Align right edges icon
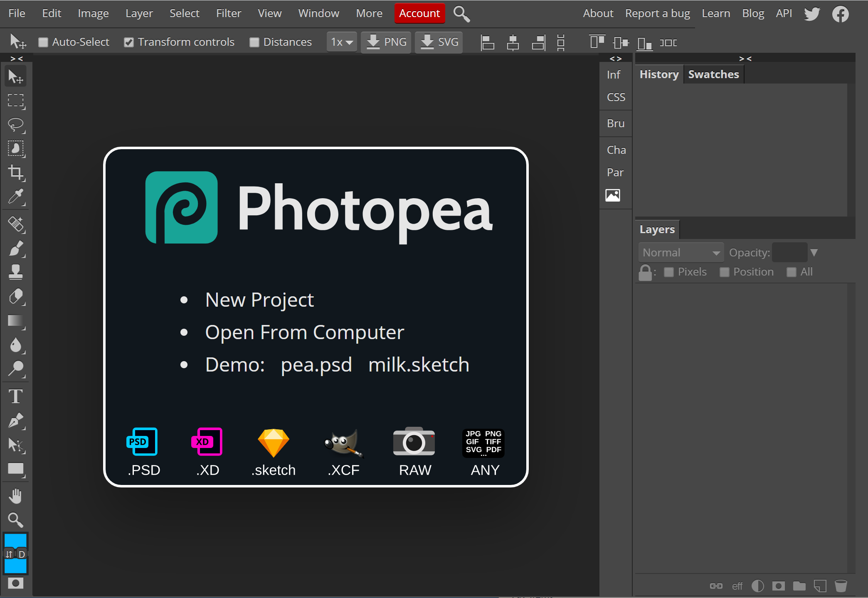The height and width of the screenshot is (598, 868). tap(539, 42)
